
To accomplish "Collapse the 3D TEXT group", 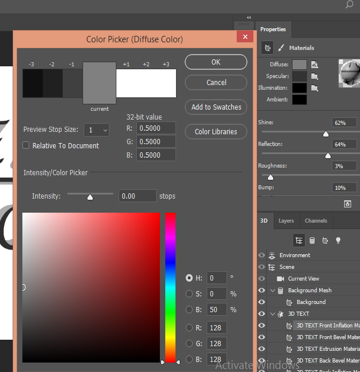I will (x=273, y=314).
